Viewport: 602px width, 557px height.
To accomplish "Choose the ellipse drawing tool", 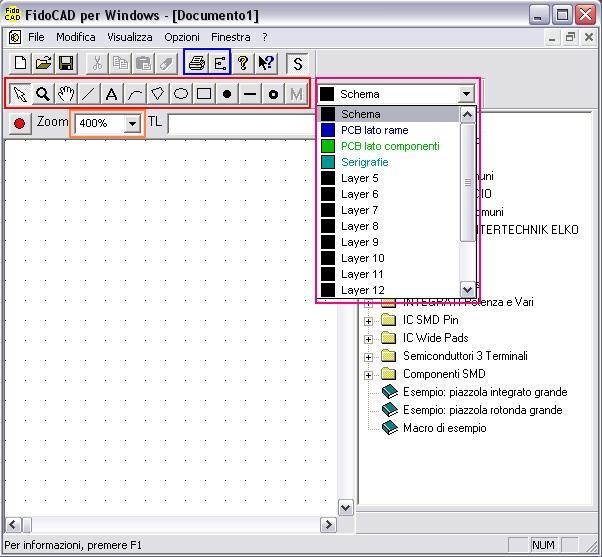I will pos(181,94).
